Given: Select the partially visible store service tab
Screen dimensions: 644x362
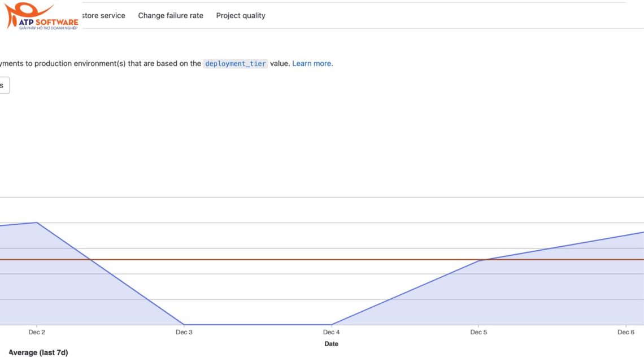Looking at the screenshot, I should click(103, 16).
